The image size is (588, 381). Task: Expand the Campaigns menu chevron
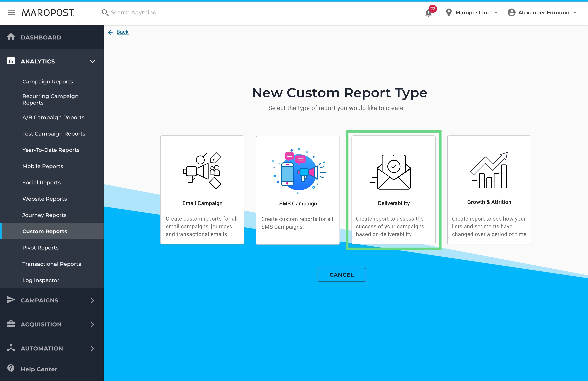pos(92,300)
